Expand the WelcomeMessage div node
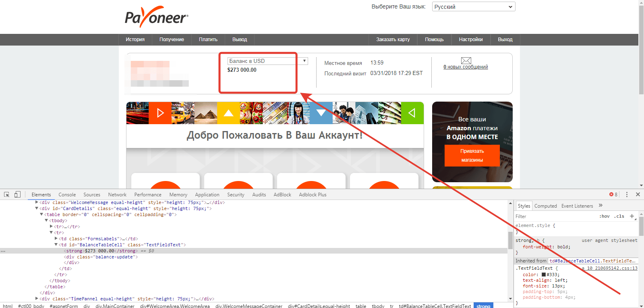 [37, 202]
